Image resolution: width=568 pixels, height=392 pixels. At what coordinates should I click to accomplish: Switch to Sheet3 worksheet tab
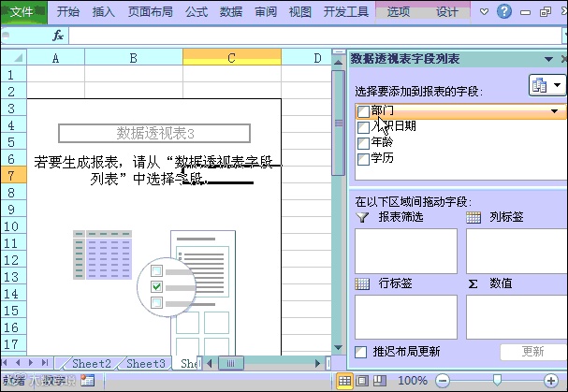146,363
